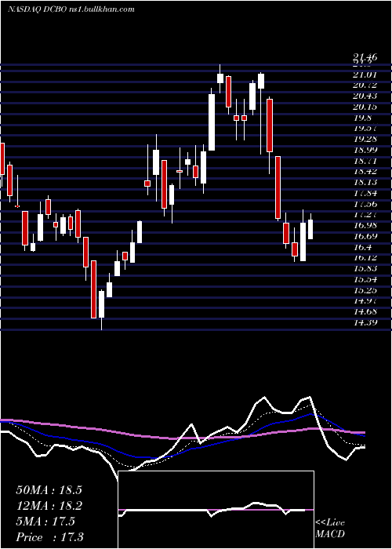This screenshot has width=392, height=549.
Task: Click the 16.12 price axis label
Action: (365, 258)
